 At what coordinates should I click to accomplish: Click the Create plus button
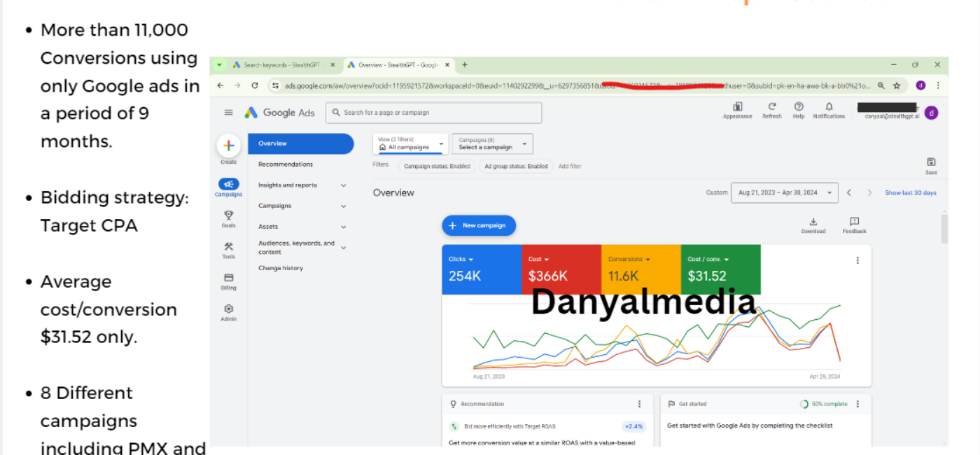point(228,145)
